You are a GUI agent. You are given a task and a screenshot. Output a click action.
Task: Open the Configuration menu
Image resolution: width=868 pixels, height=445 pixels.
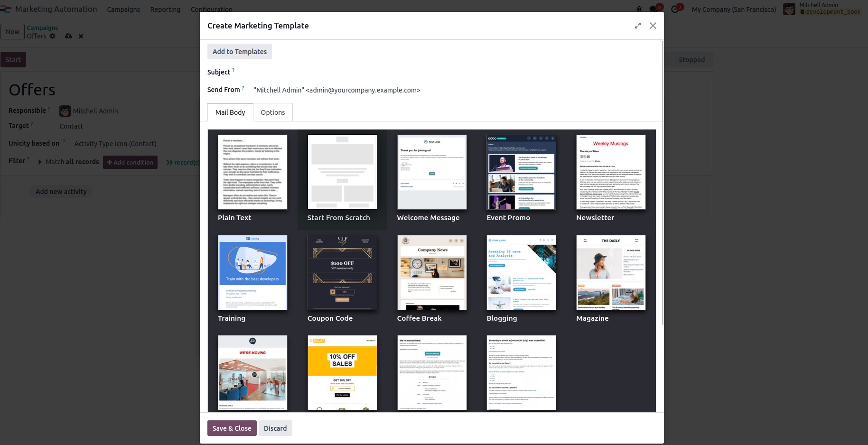coord(211,9)
